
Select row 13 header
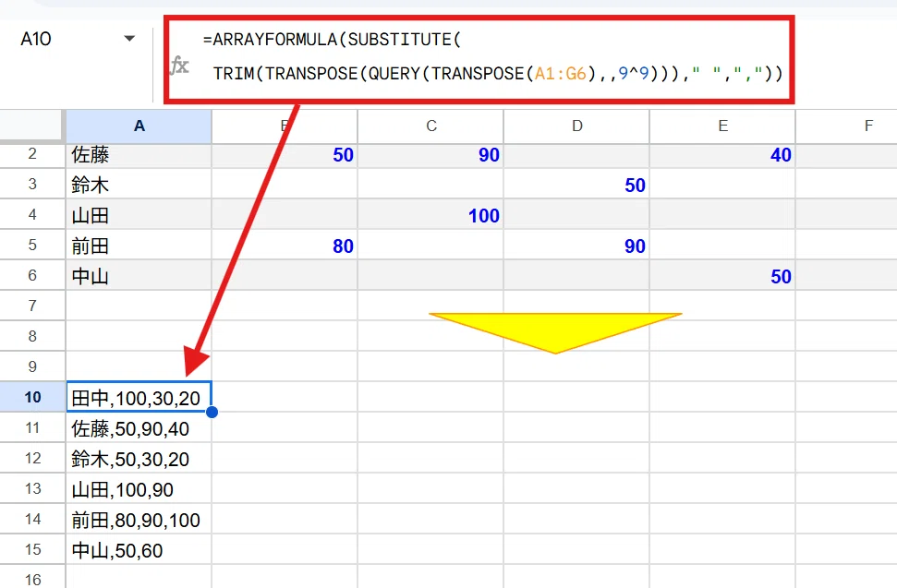(32, 488)
